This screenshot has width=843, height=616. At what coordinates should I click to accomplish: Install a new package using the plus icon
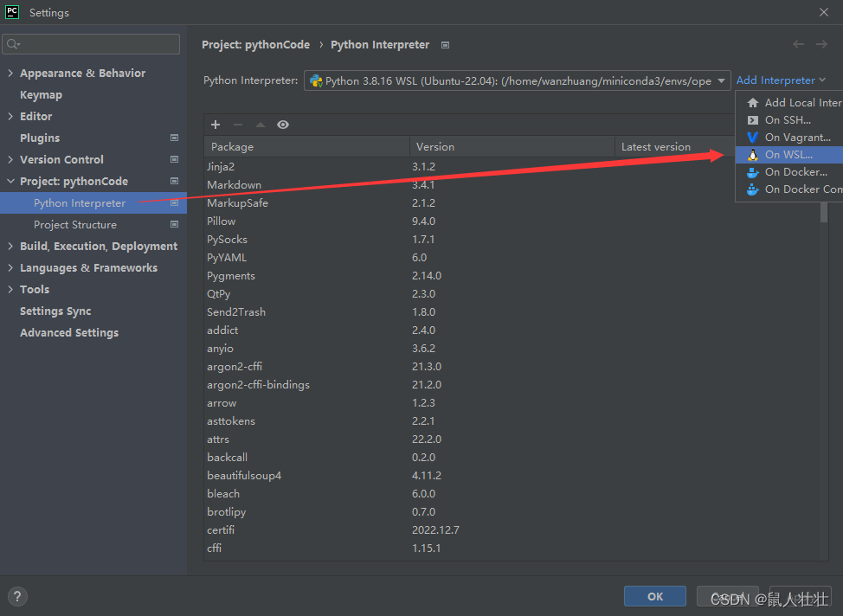pyautogui.click(x=215, y=125)
